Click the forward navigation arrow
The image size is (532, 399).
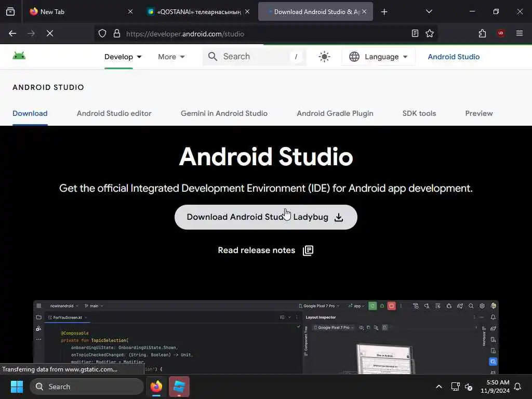click(x=31, y=33)
